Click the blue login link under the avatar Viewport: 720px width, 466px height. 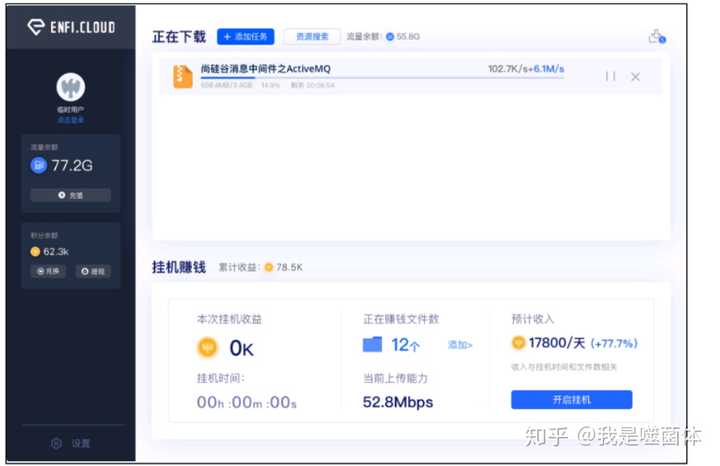tap(71, 120)
